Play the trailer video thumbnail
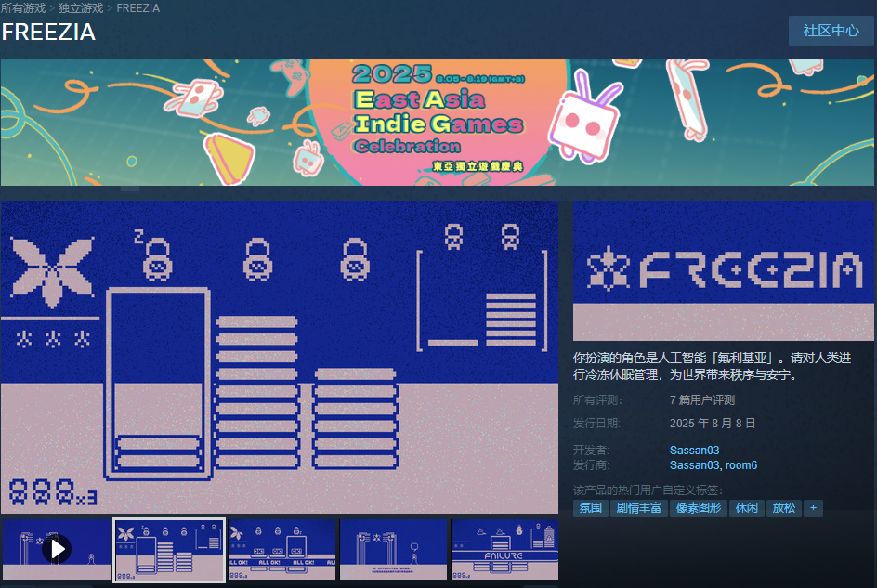877x588 pixels. coord(57,549)
